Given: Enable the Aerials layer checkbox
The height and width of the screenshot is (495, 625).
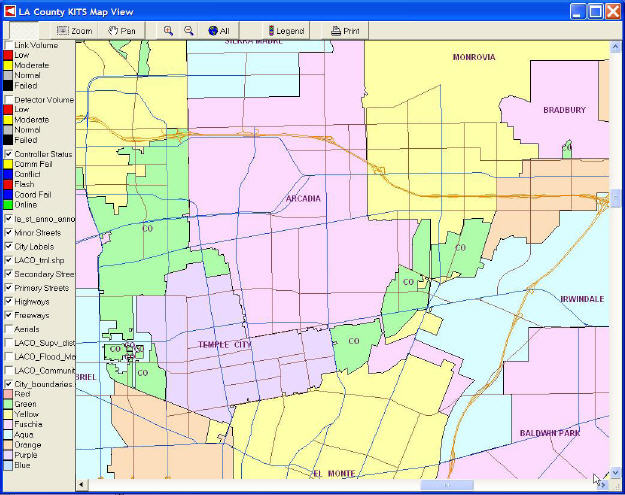Looking at the screenshot, I should coord(8,328).
